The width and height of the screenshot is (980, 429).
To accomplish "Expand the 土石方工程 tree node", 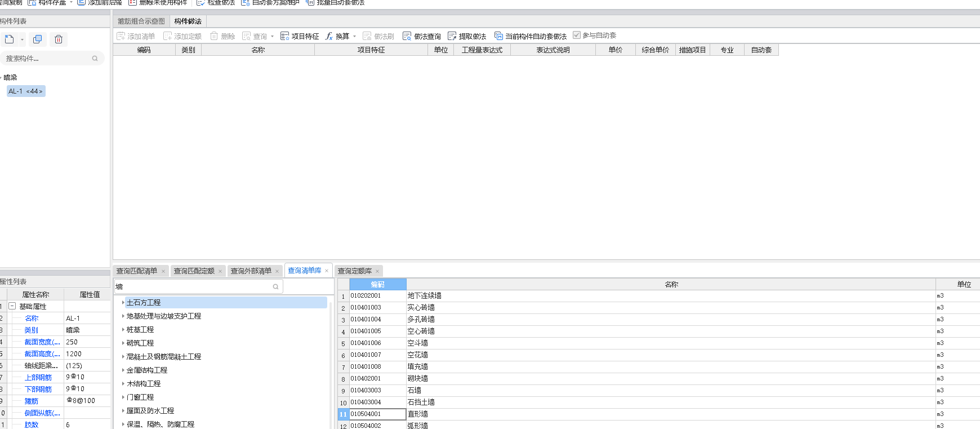I will tap(123, 303).
